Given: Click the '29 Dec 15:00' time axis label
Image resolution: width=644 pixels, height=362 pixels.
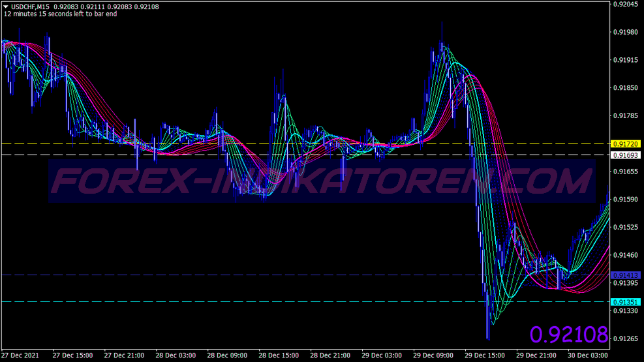Looking at the screenshot, I should (485, 355).
